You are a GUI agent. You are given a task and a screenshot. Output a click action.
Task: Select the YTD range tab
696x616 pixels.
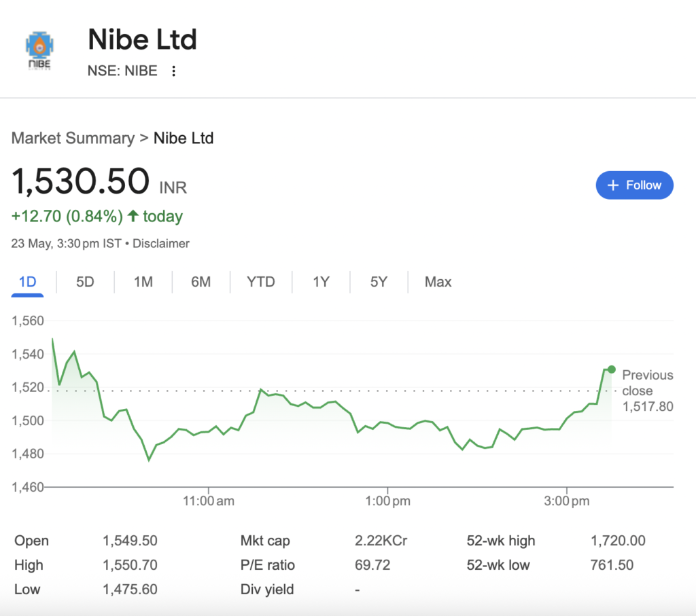(x=260, y=282)
